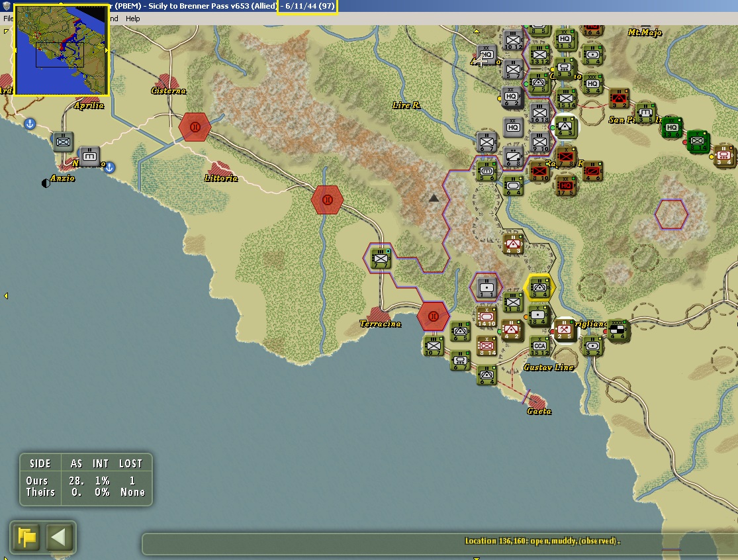The height and width of the screenshot is (560, 738).
Task: Select the red objective hex near Cisterna
Action: coord(195,127)
